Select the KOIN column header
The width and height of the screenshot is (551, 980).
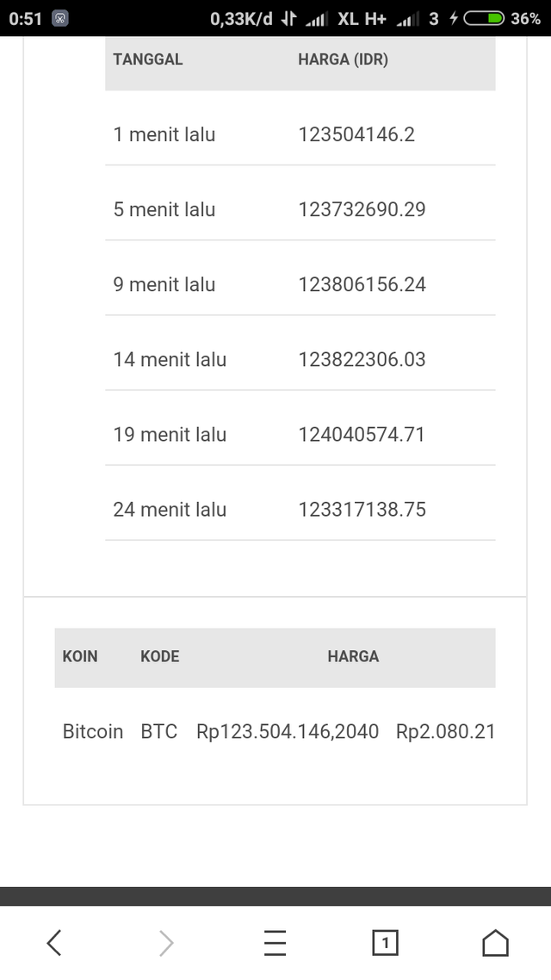pos(80,656)
